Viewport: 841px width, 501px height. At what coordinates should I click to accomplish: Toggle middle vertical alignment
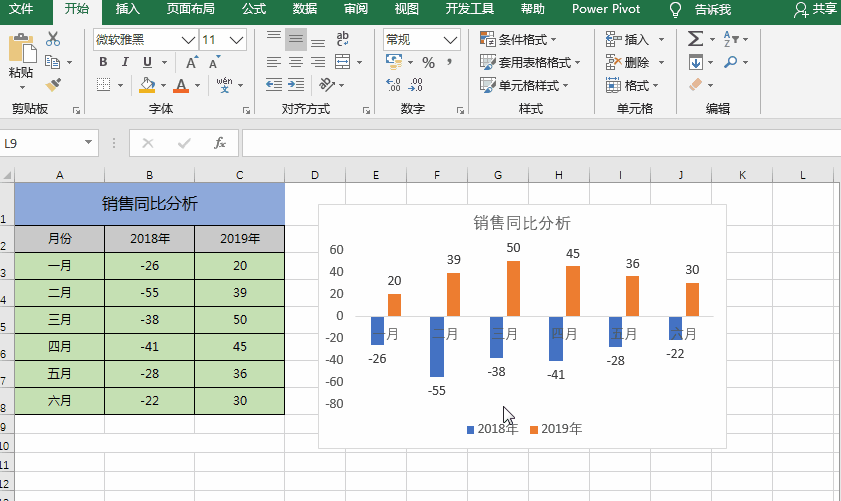pos(296,39)
